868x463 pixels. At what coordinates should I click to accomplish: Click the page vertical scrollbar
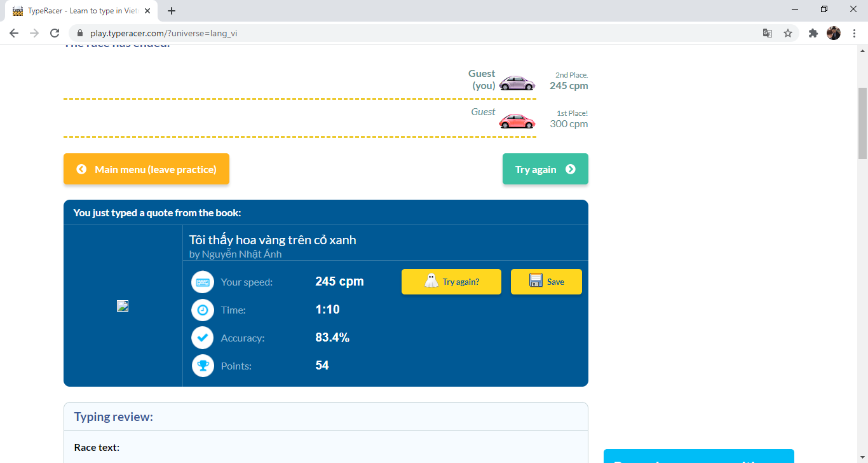tap(862, 124)
